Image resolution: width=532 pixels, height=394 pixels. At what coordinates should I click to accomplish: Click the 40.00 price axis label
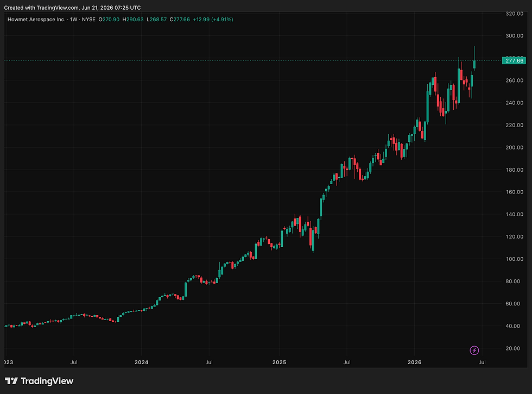512,326
